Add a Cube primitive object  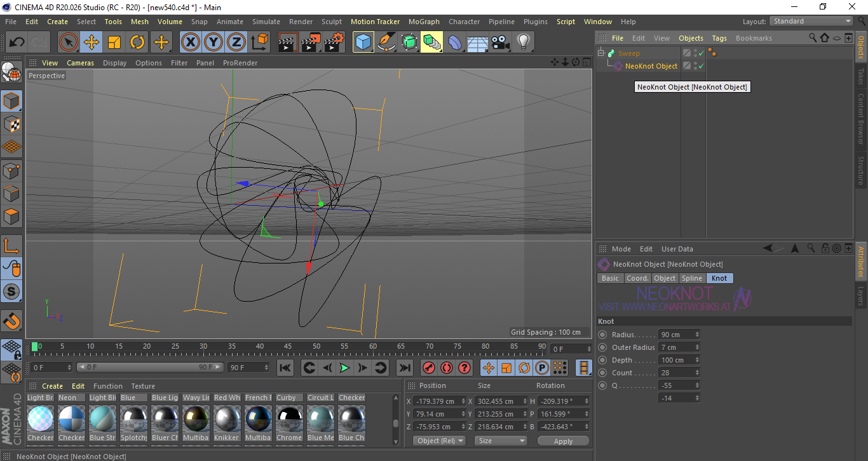[363, 43]
